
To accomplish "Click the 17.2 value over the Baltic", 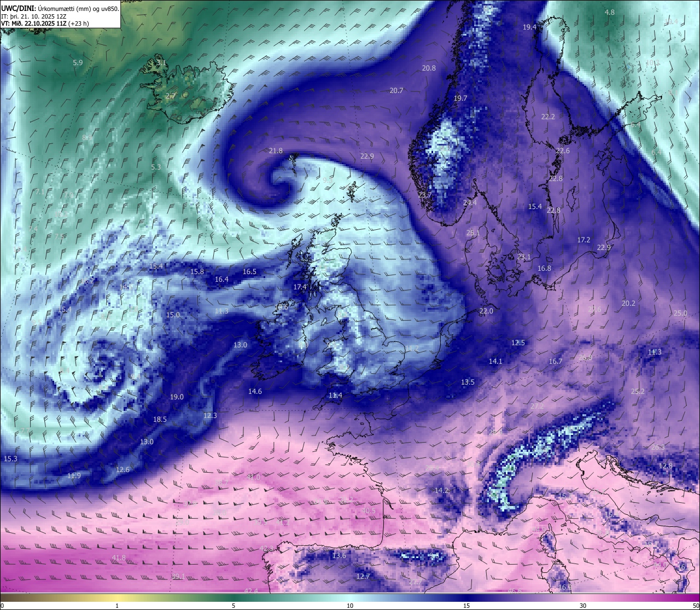I will coord(584,240).
